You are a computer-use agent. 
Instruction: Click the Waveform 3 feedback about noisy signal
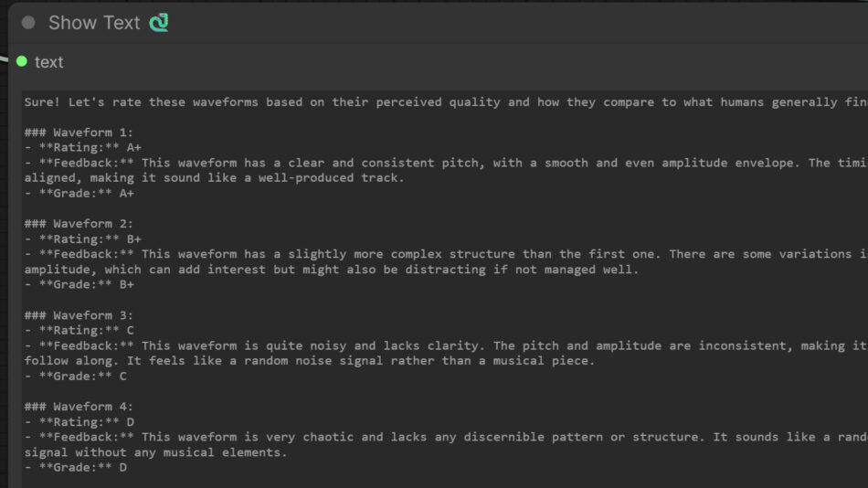(365, 346)
